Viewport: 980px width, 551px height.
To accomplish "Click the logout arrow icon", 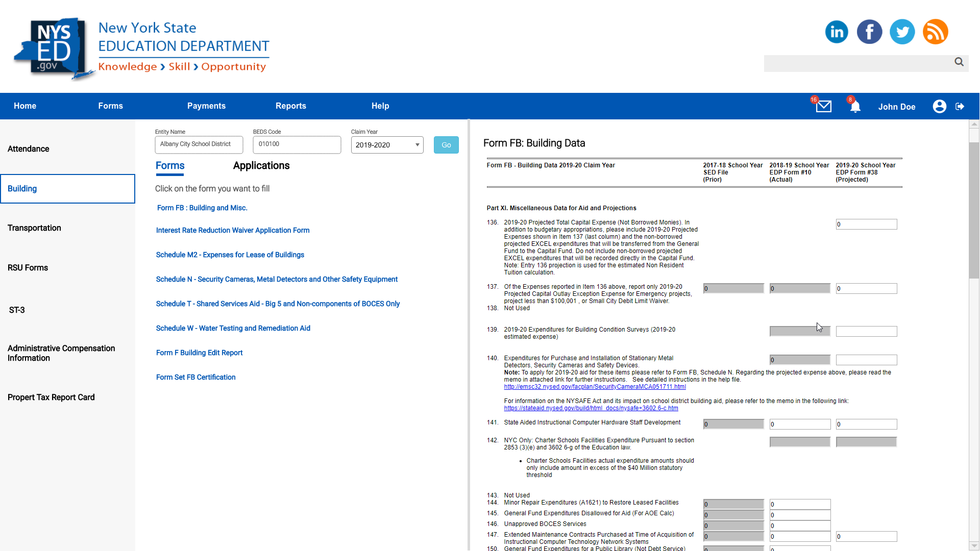I will [x=960, y=106].
